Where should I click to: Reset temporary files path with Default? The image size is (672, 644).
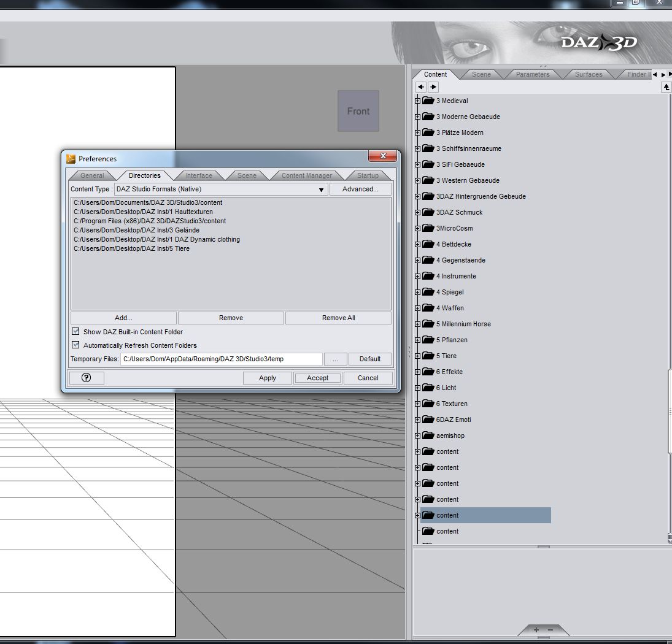pos(370,359)
